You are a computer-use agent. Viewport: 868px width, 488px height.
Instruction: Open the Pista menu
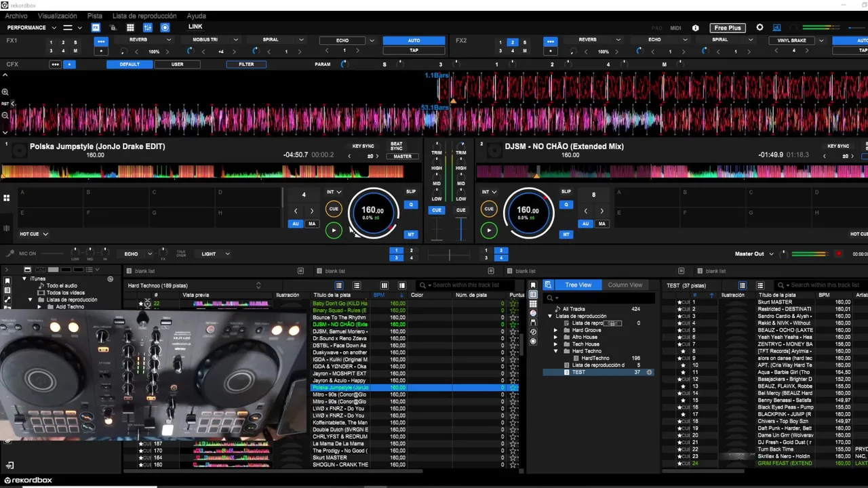click(x=95, y=16)
